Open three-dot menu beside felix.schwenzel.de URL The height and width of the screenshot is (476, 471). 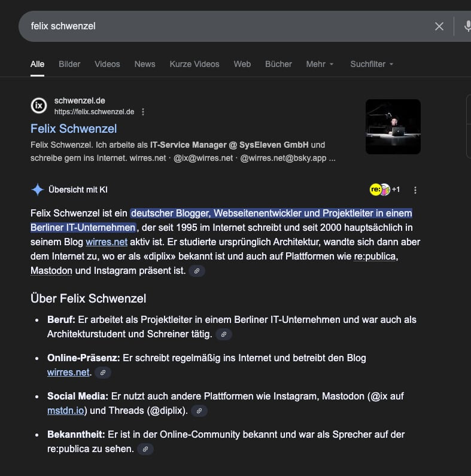tap(143, 112)
